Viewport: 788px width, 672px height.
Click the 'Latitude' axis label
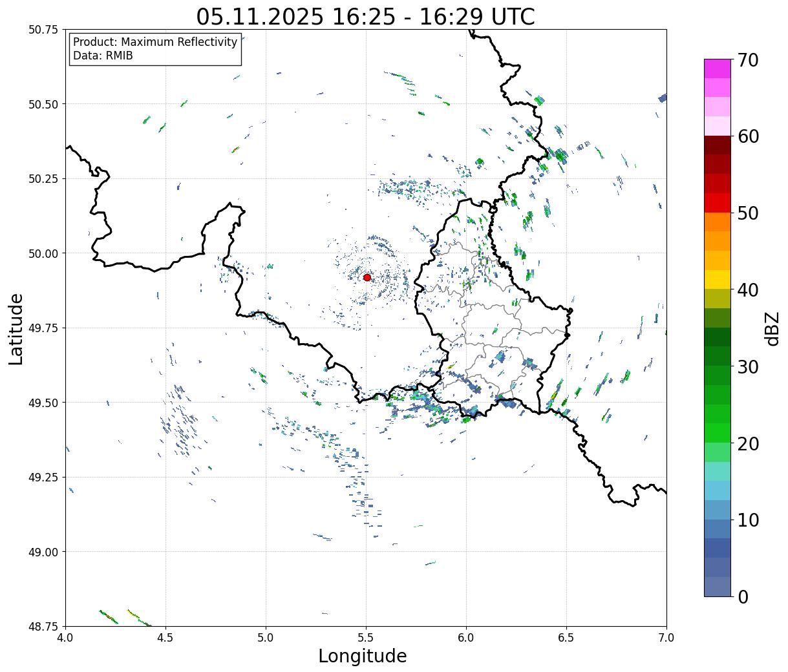click(16, 328)
